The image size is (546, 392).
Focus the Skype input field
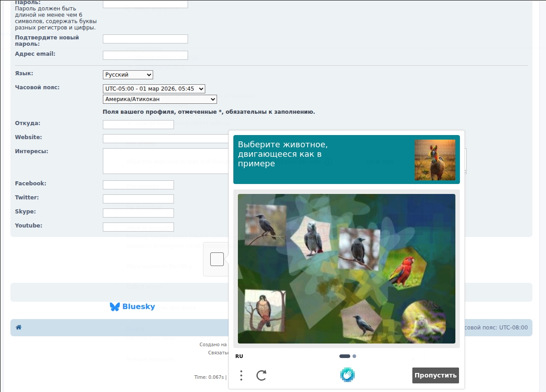pyautogui.click(x=138, y=213)
